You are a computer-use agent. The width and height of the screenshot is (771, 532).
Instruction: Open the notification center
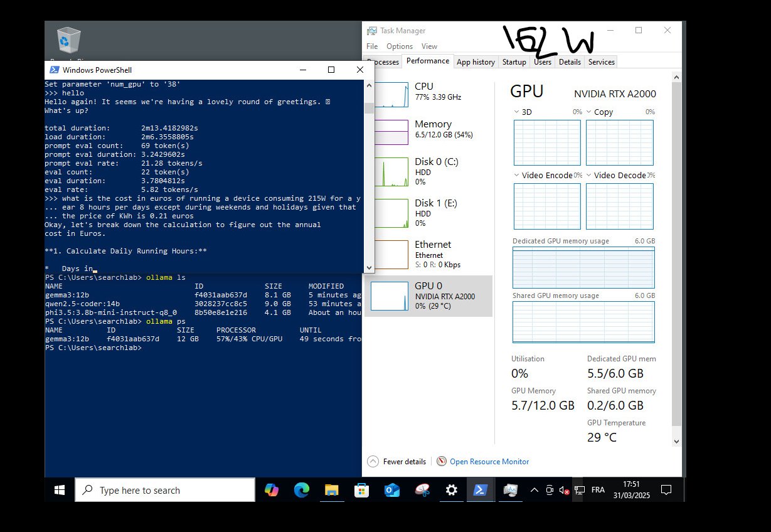pyautogui.click(x=666, y=490)
